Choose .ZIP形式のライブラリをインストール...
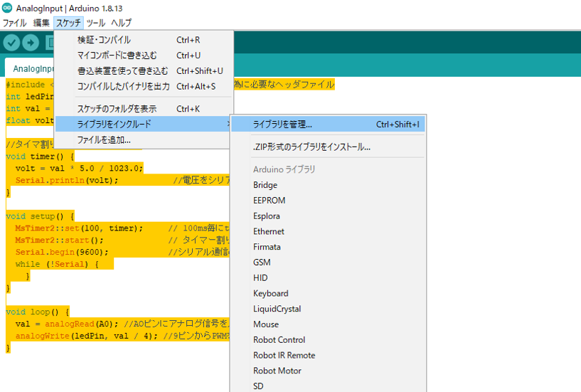 click(x=328, y=147)
